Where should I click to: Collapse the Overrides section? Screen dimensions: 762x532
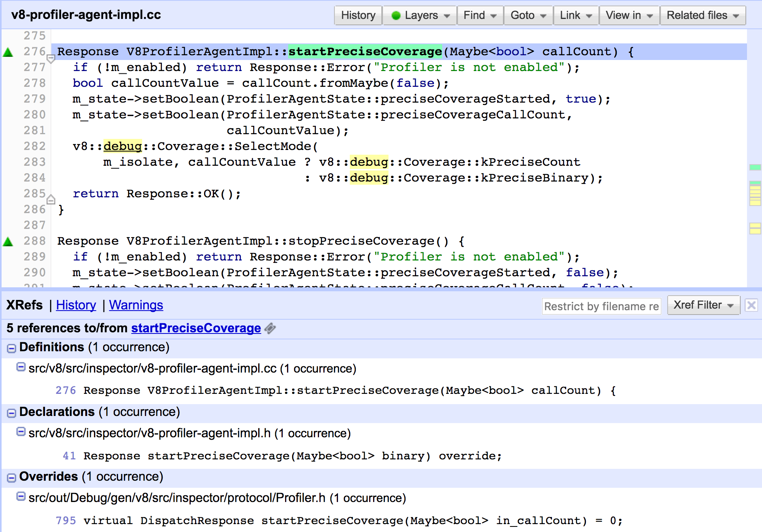click(11, 478)
